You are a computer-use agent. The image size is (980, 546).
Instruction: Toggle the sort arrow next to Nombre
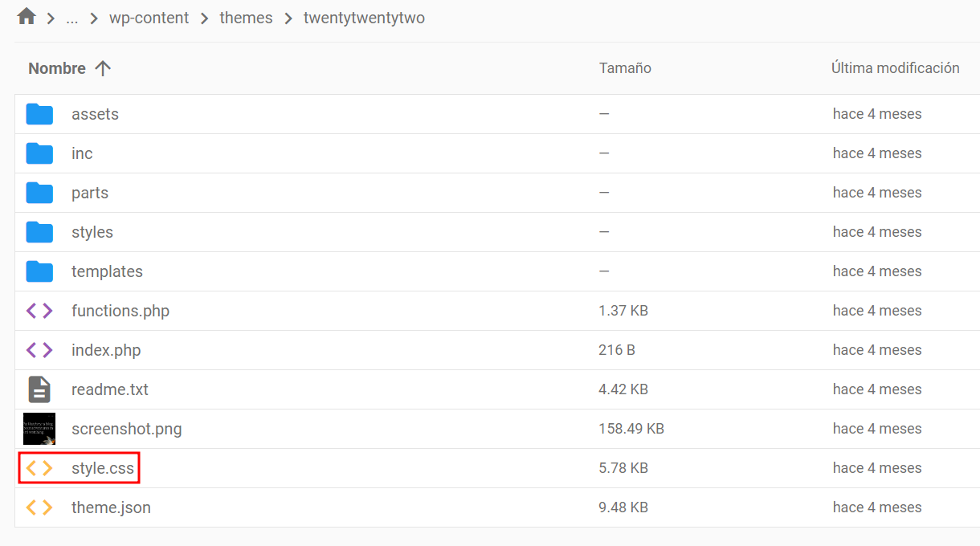coord(103,68)
